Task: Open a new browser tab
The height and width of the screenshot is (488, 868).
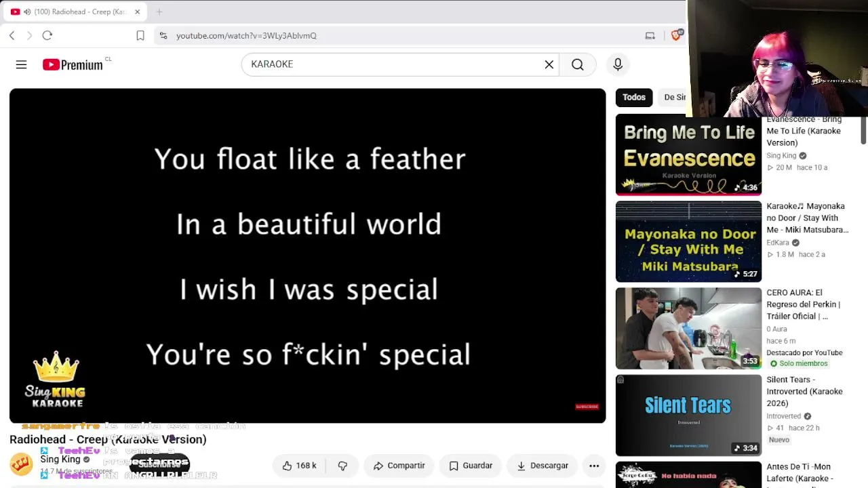Action: tap(159, 12)
